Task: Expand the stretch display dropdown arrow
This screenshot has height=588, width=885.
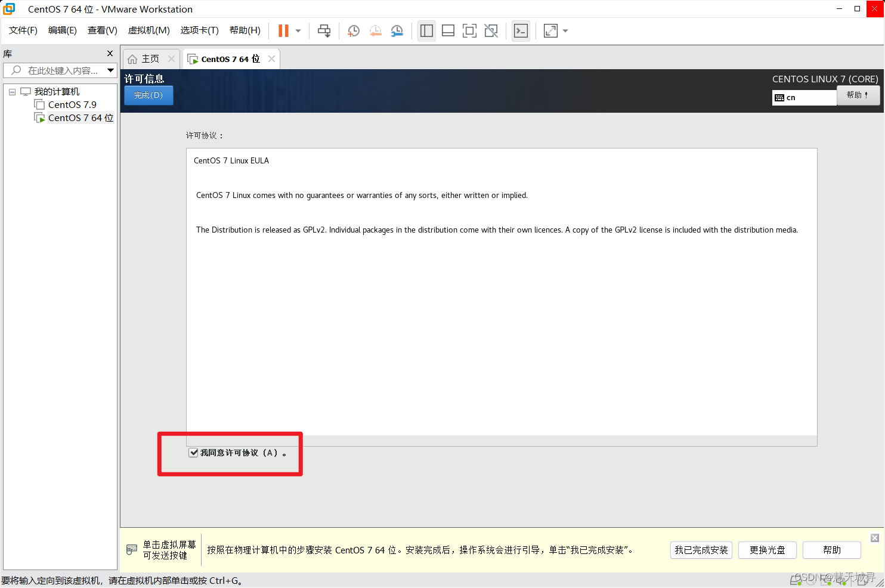Action: pyautogui.click(x=565, y=31)
